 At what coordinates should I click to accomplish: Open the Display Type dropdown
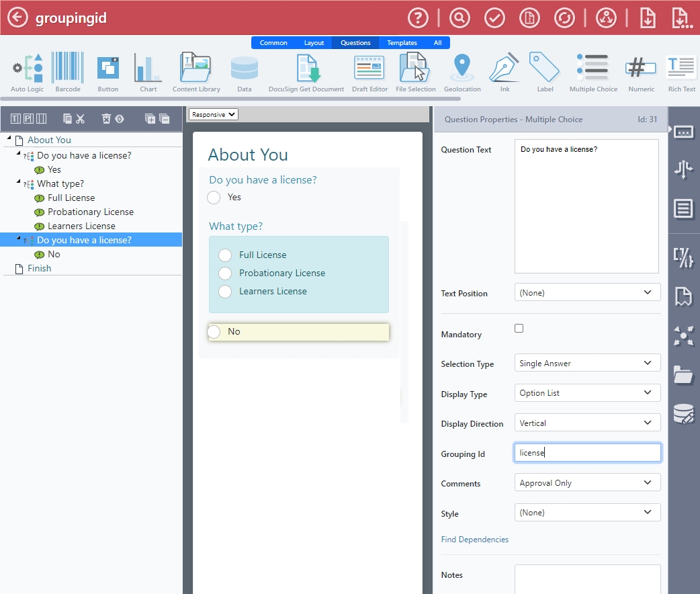pyautogui.click(x=587, y=393)
